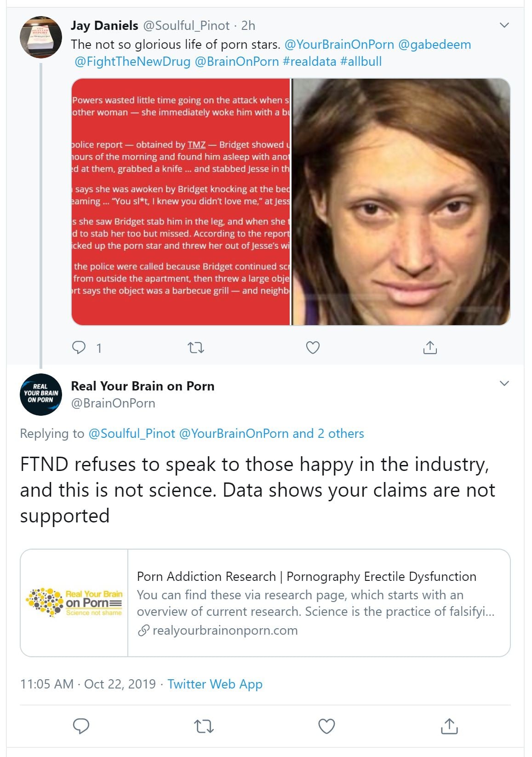Viewport: 532px width, 757px height.
Task: Open Jay Daniels' profile picture
Action: click(x=41, y=37)
